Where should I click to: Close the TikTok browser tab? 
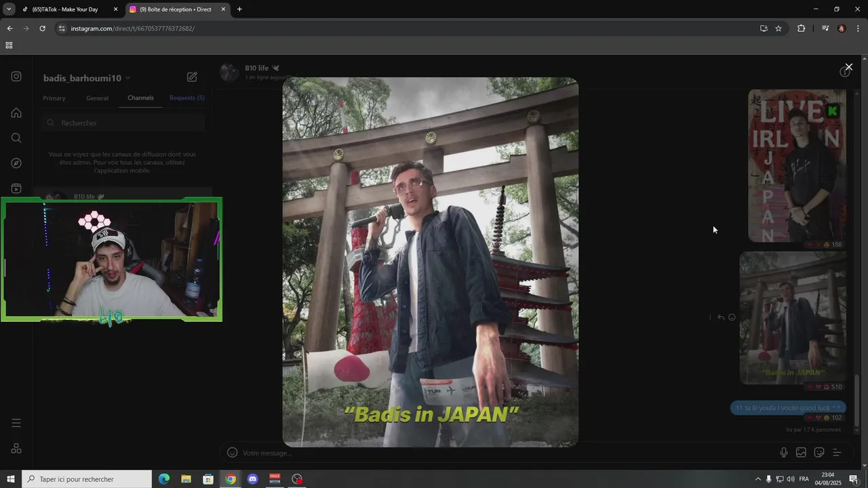[115, 9]
